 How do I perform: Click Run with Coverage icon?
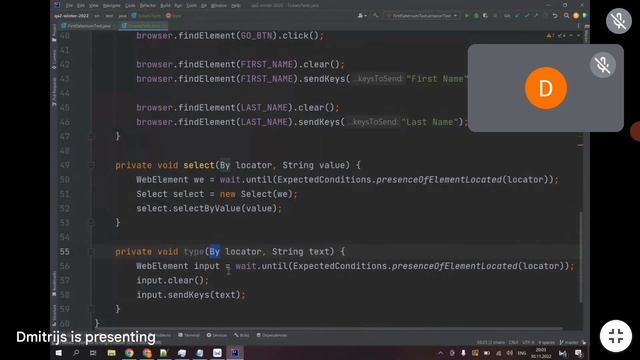(485, 16)
